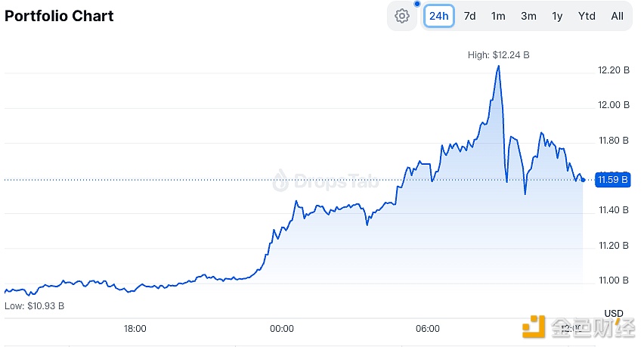Screen dimensions: 644x347
Task: Show the 1m time range
Action: pyautogui.click(x=498, y=16)
